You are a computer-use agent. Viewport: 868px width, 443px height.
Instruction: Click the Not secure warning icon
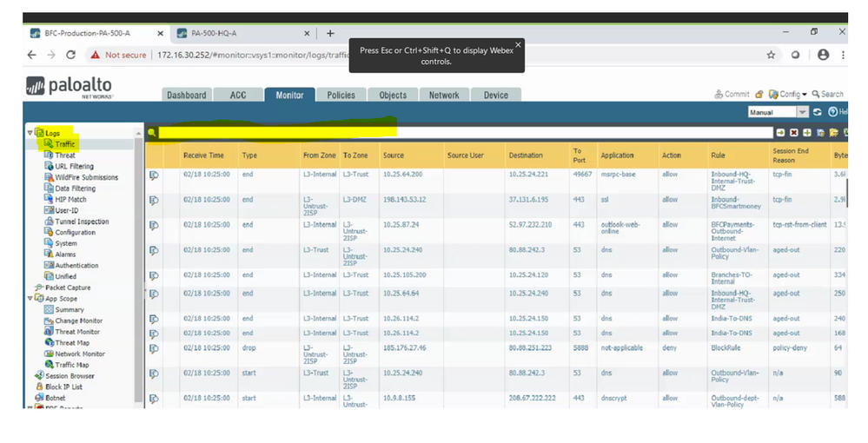click(x=96, y=55)
